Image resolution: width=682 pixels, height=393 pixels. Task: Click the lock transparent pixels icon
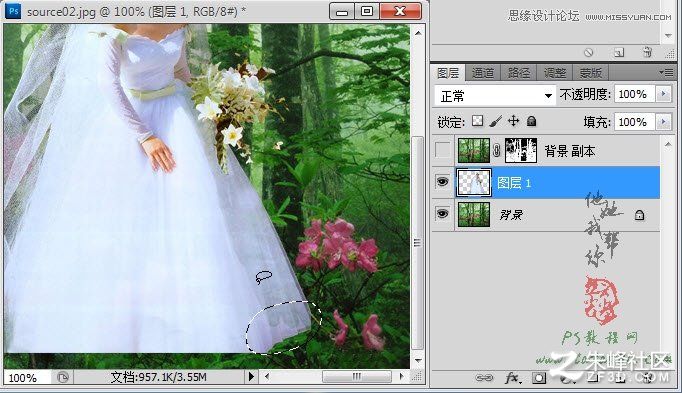pyautogui.click(x=477, y=121)
